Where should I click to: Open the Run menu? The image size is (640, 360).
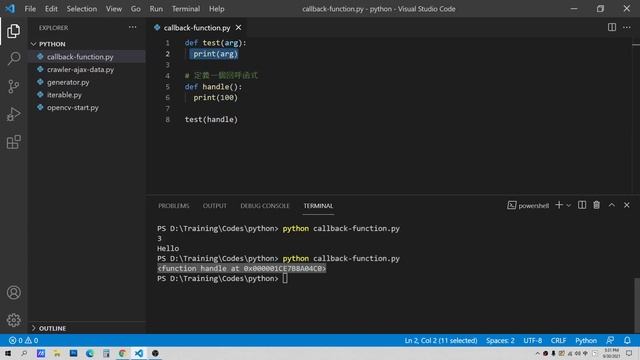pos(156,9)
